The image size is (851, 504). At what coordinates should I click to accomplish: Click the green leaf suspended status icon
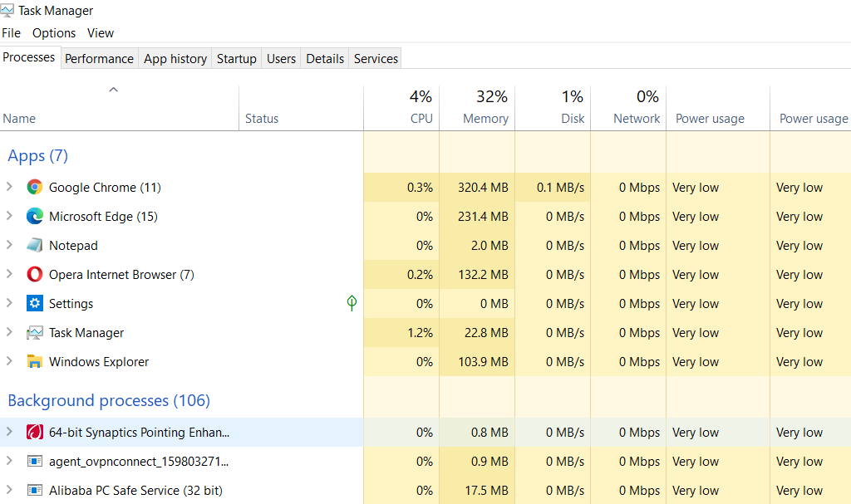point(352,303)
